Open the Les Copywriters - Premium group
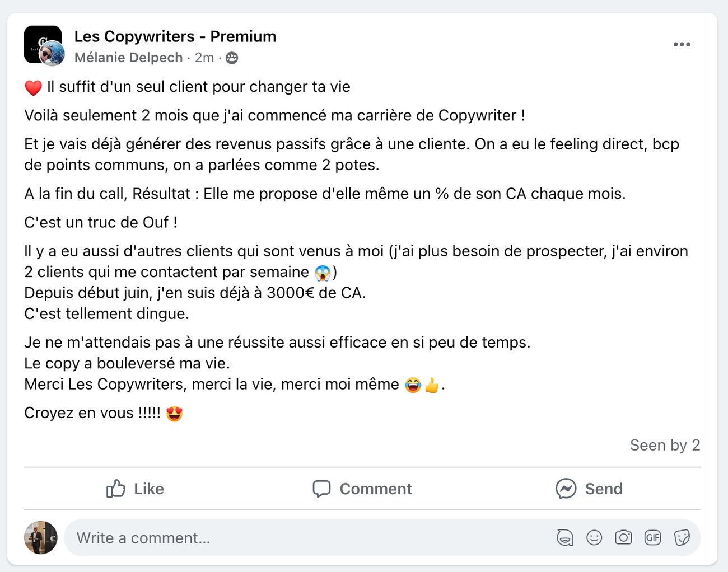Viewport: 728px width, 572px height. pos(175,37)
